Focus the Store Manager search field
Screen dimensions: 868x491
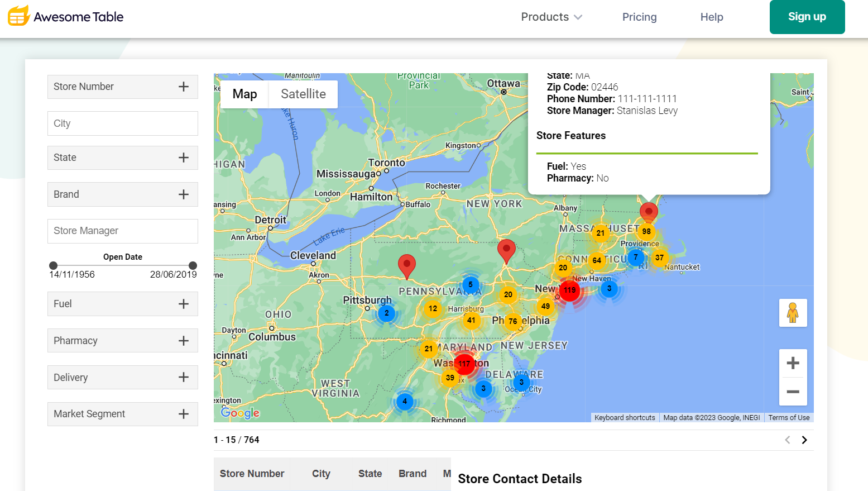pyautogui.click(x=123, y=231)
